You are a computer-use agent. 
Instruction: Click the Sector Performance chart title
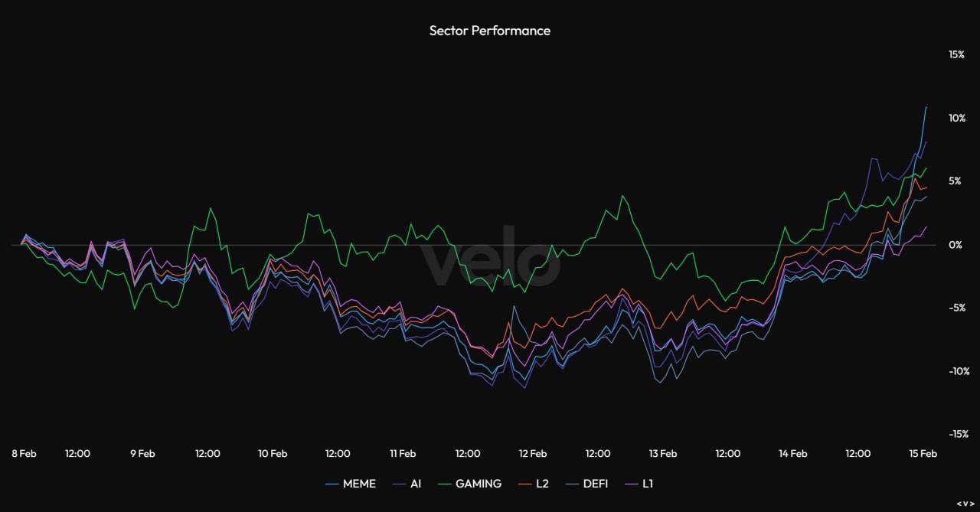tap(489, 31)
